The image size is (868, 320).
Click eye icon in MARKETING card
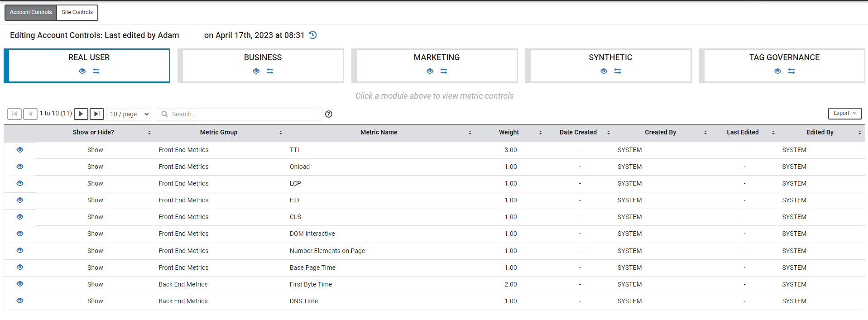430,71
